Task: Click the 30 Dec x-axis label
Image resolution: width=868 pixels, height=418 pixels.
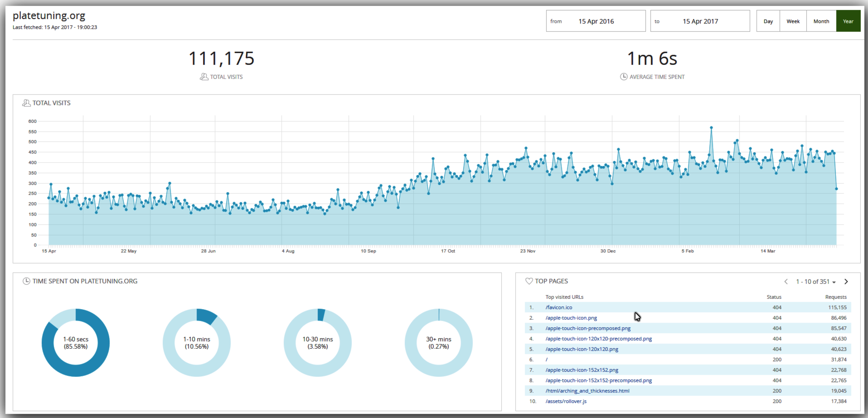Action: point(608,251)
